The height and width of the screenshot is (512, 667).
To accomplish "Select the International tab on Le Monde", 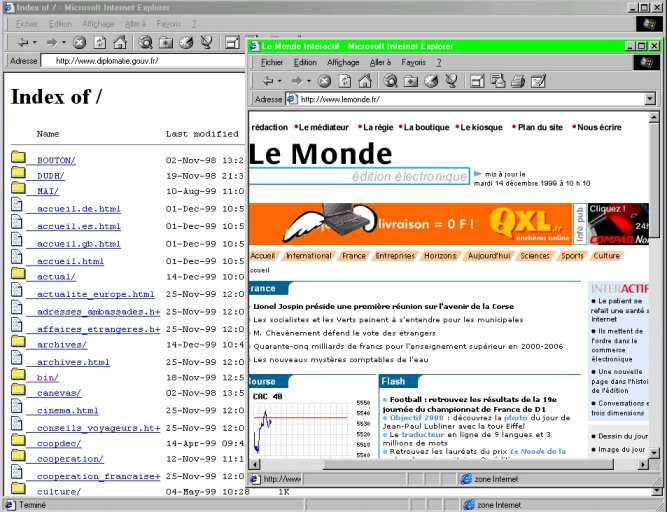I will pyautogui.click(x=308, y=256).
